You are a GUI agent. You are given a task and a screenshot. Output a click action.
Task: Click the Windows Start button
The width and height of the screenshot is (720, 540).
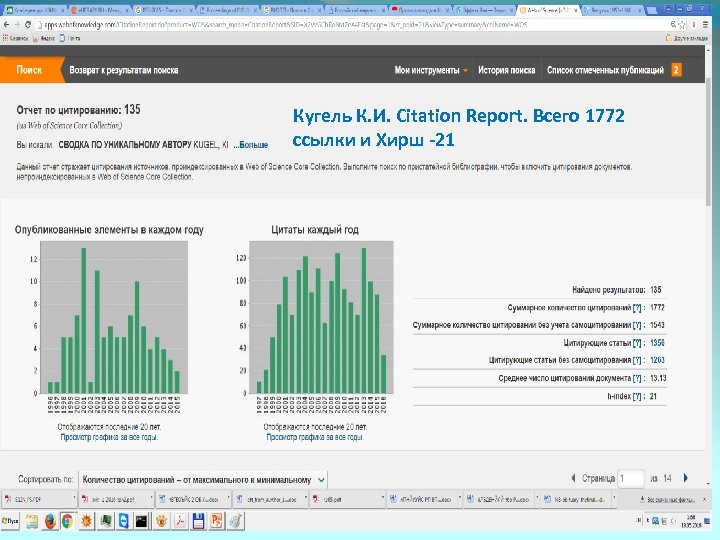(x=10, y=520)
